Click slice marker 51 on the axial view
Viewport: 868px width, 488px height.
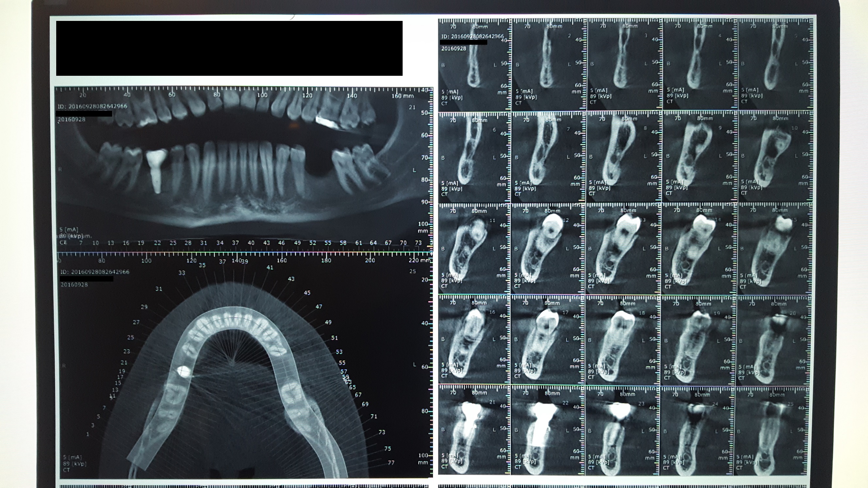point(334,338)
